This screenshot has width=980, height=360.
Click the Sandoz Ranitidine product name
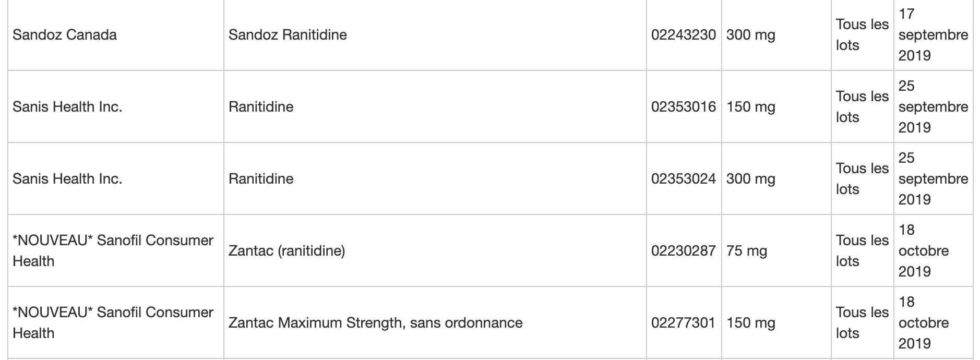(288, 35)
